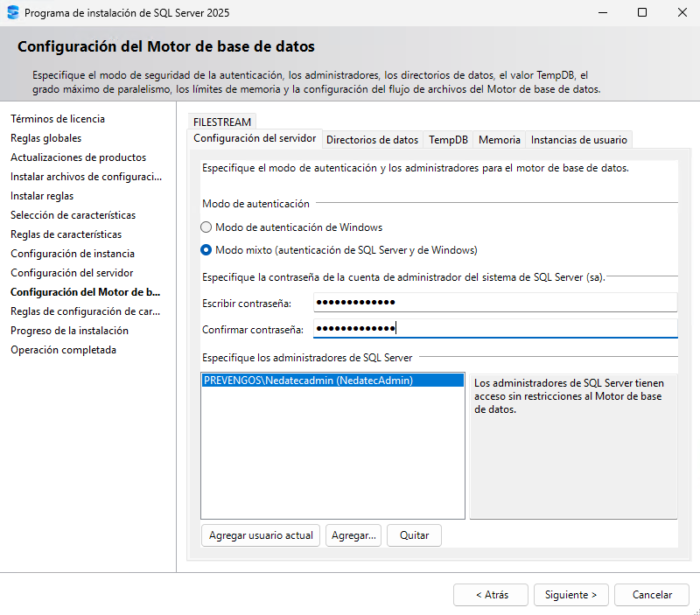700x615 pixels.
Task: Select Instalar archivos de configuración step
Action: 86,177
